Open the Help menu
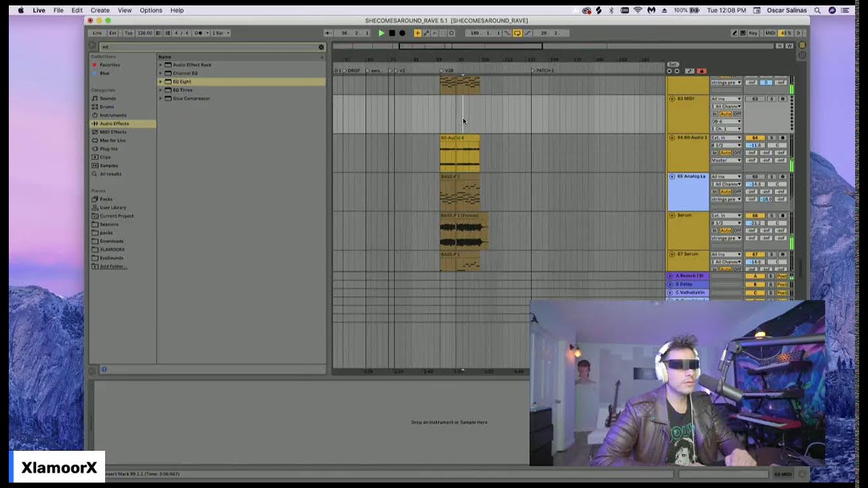 click(x=177, y=10)
